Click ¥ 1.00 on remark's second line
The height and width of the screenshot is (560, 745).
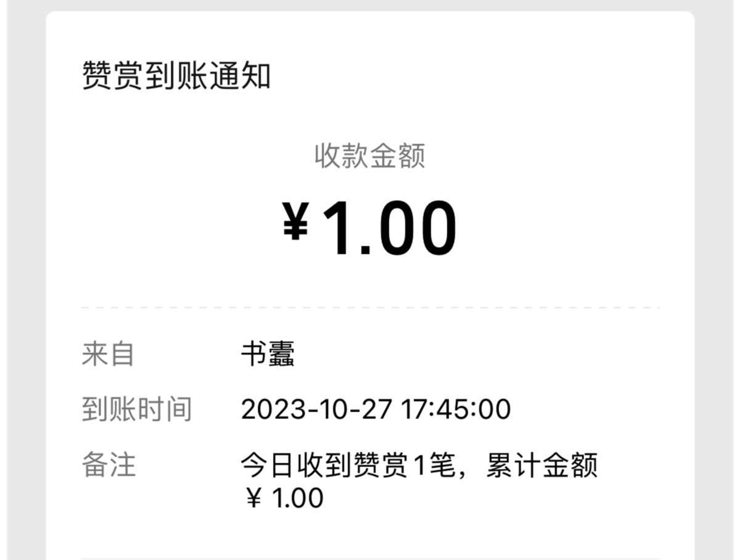point(284,498)
